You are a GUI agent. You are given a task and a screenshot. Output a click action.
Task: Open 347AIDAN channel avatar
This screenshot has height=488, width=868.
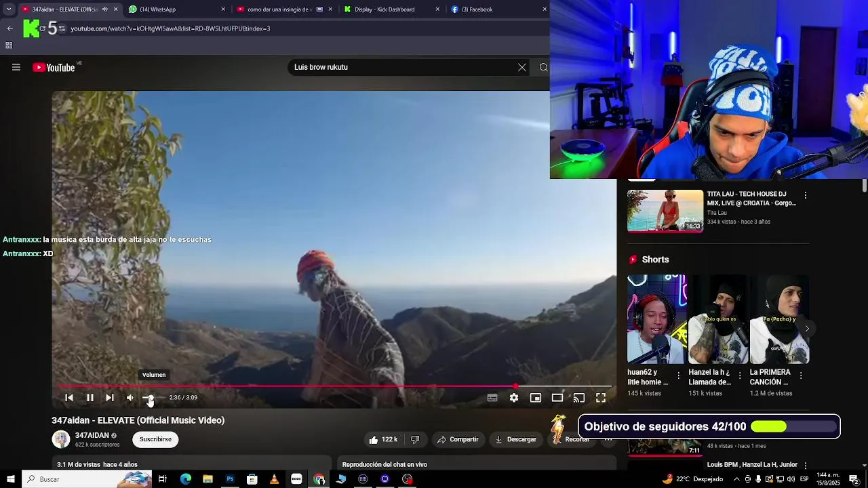pyautogui.click(x=61, y=439)
